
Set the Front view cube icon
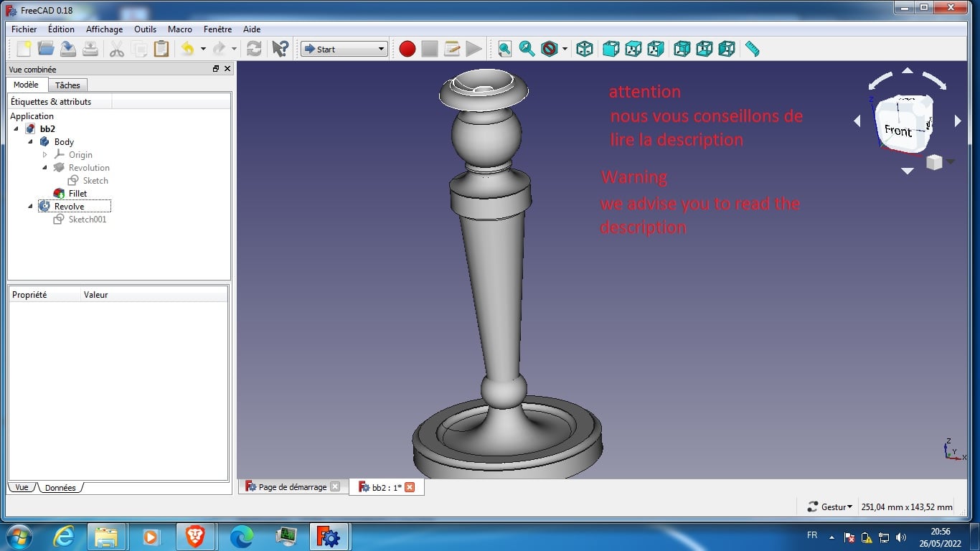coord(611,49)
